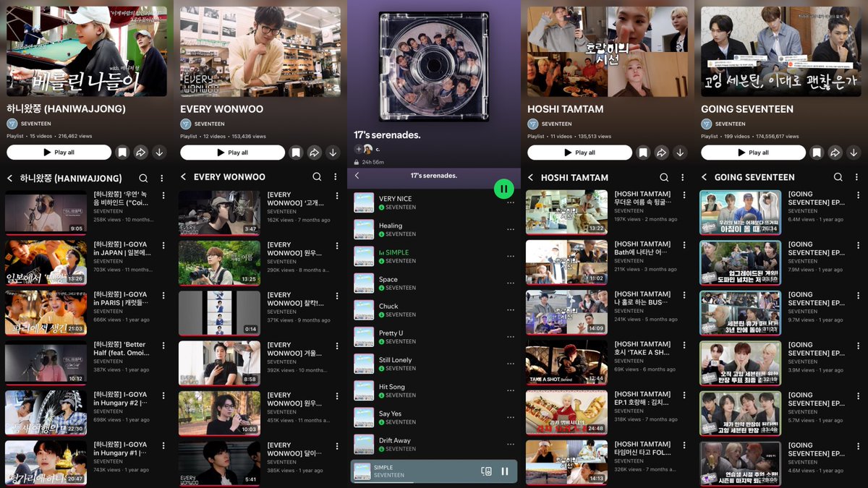Play the Hit Song track
This screenshot has width=868, height=488.
pyautogui.click(x=433, y=390)
